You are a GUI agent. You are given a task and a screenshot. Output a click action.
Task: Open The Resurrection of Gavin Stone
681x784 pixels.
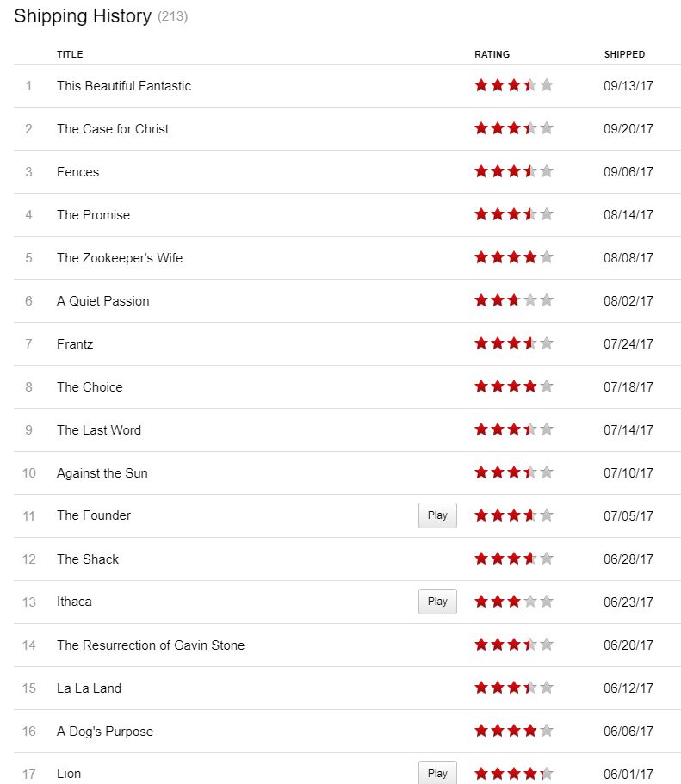point(151,645)
